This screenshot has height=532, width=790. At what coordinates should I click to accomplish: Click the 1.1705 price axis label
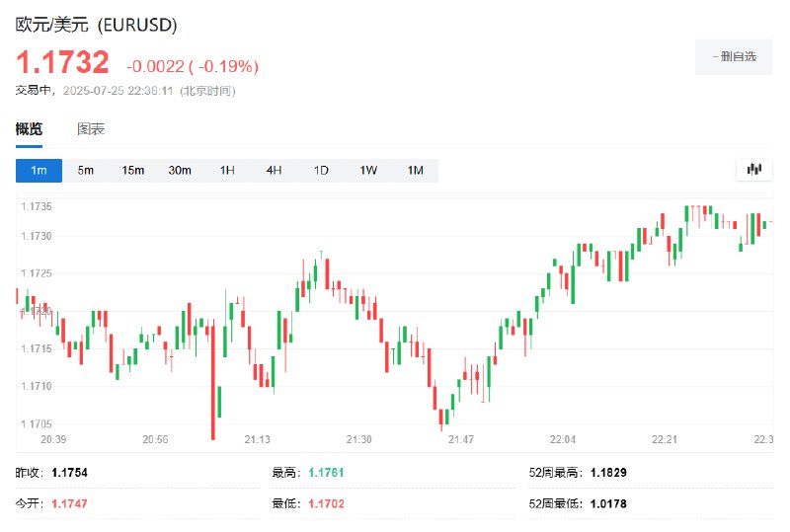(x=37, y=423)
